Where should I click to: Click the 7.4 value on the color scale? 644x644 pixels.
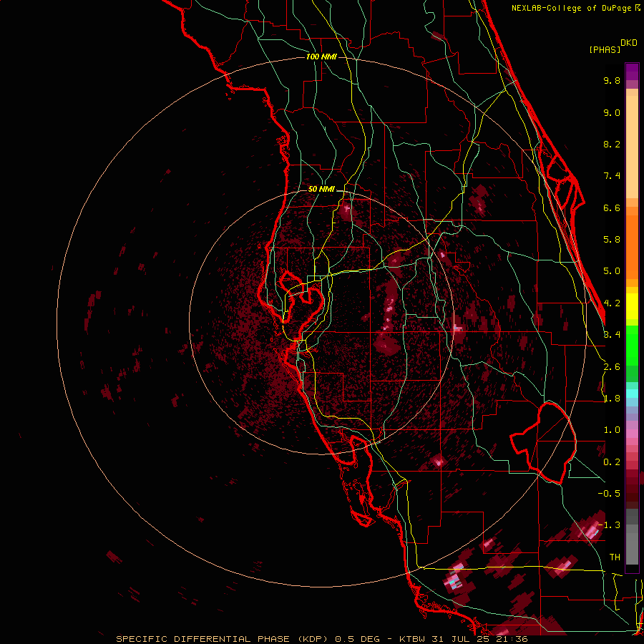pos(612,176)
